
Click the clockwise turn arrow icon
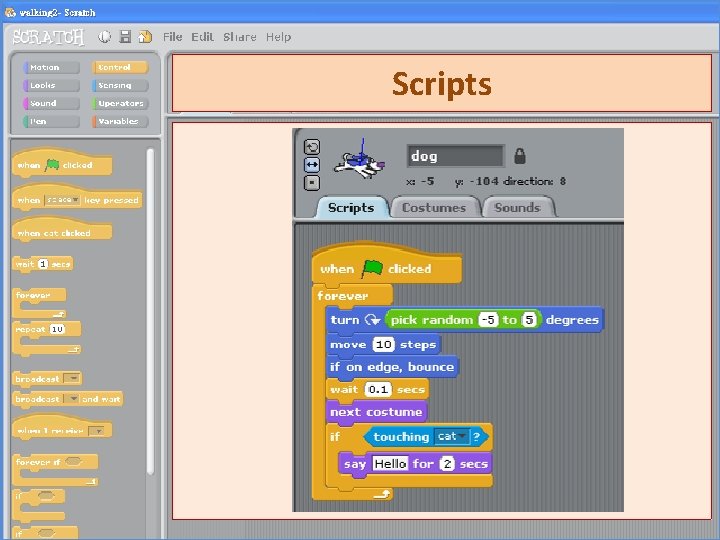pos(372,320)
